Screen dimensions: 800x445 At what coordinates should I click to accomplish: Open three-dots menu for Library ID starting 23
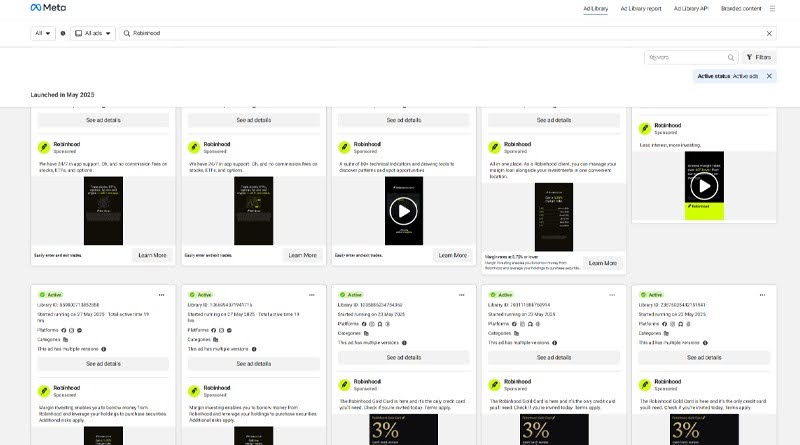[762, 295]
